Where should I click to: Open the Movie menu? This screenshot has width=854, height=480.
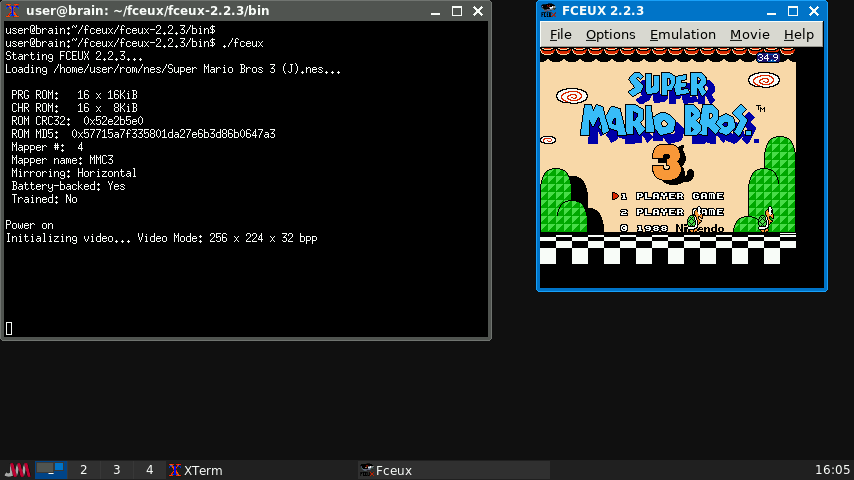[749, 34]
